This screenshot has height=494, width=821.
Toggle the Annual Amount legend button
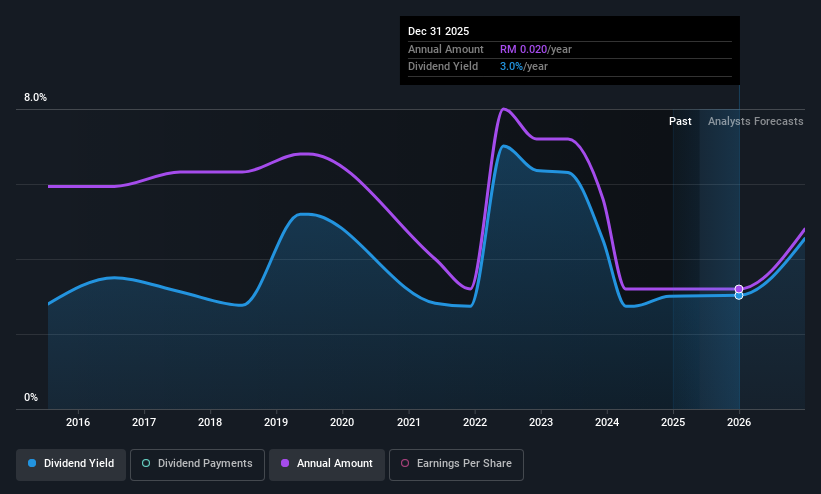coord(327,464)
